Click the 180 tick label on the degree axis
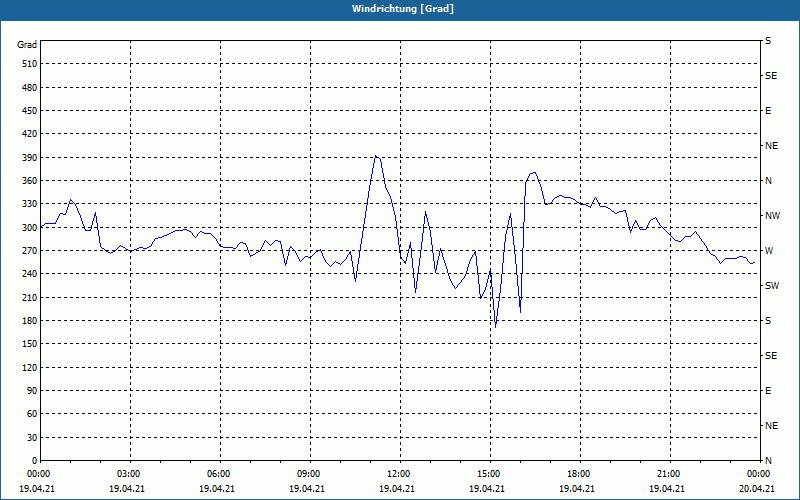This screenshot has width=800, height=500. pyautogui.click(x=30, y=321)
